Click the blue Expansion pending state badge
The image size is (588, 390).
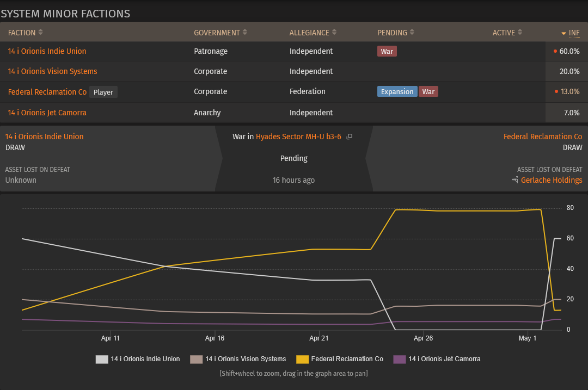(x=397, y=92)
